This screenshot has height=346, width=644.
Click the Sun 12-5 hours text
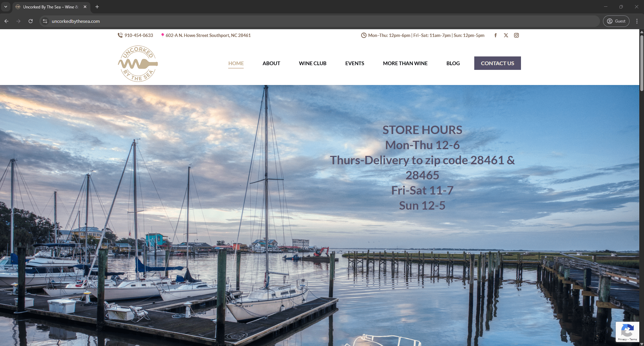422,206
